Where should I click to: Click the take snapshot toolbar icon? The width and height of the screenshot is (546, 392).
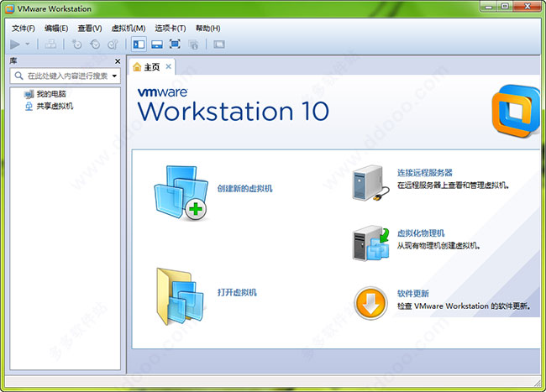pos(76,44)
